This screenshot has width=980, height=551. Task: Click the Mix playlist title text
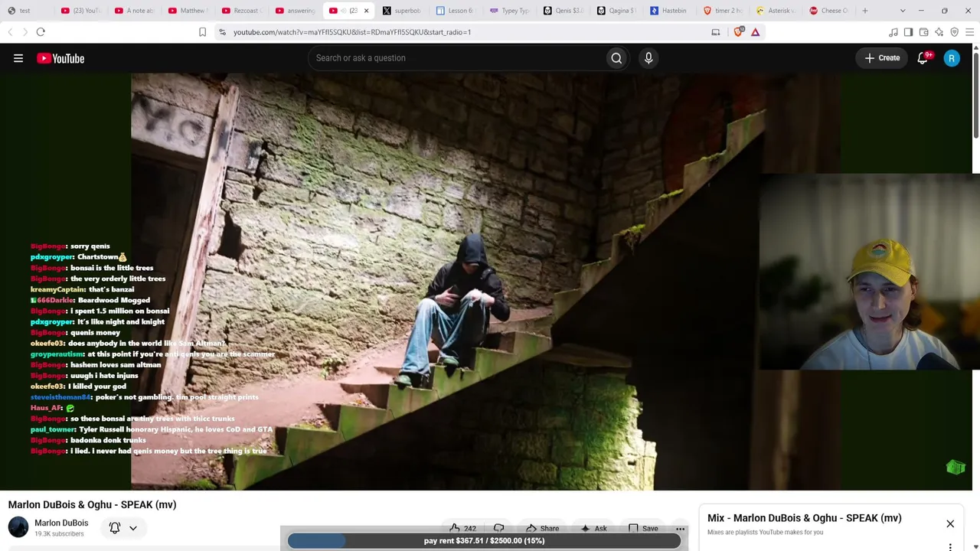(x=805, y=518)
